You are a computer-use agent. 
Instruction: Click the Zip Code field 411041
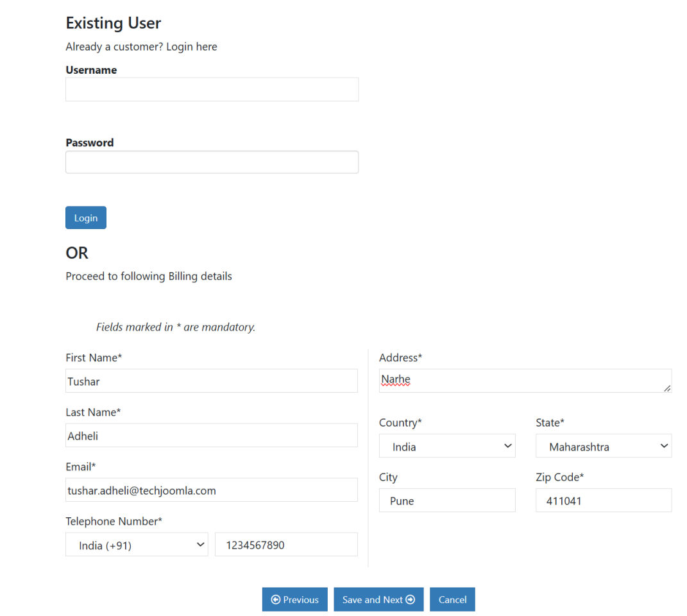[604, 501]
